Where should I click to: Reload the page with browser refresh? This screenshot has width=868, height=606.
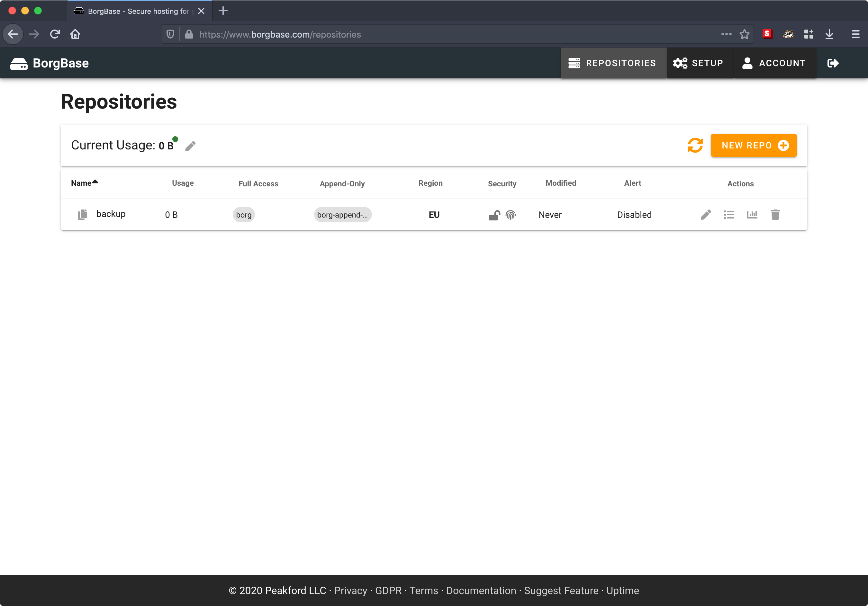click(55, 34)
